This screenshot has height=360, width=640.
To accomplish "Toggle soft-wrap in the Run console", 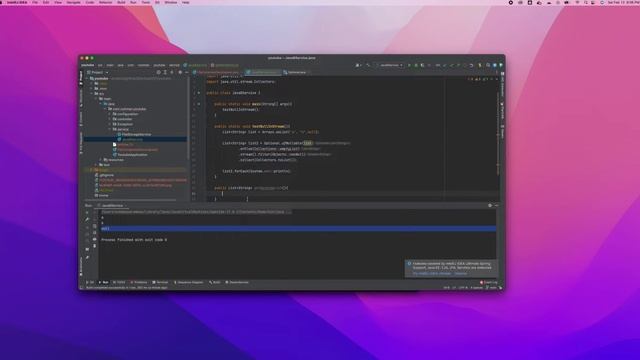I will pos(94,226).
